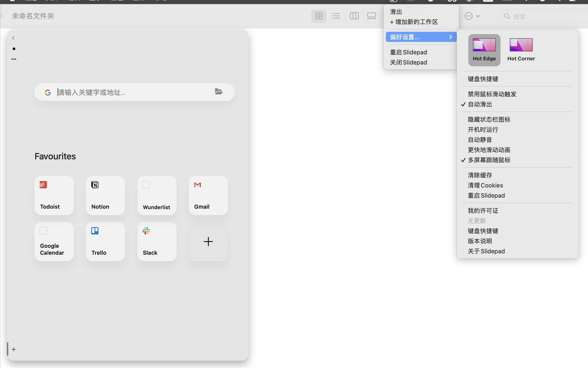Viewport: 588px width, 368px height.
Task: Click the magnifier icon in Finder search
Action: click(507, 16)
